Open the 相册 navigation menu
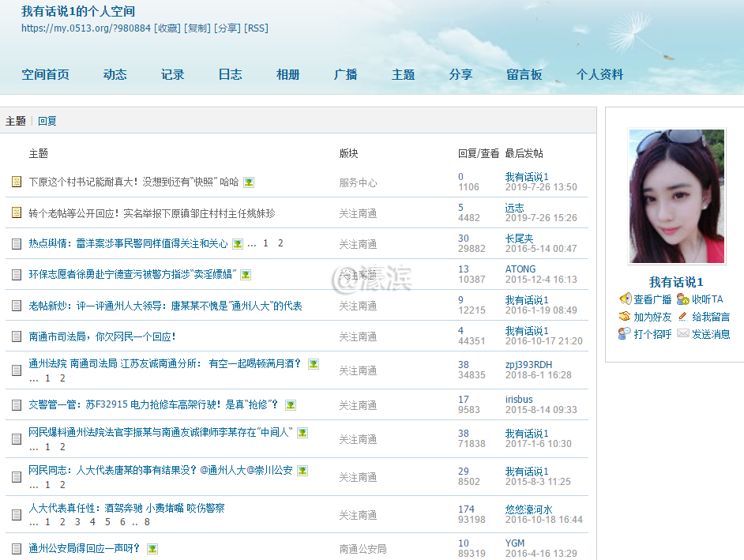744x560 pixels. click(287, 73)
